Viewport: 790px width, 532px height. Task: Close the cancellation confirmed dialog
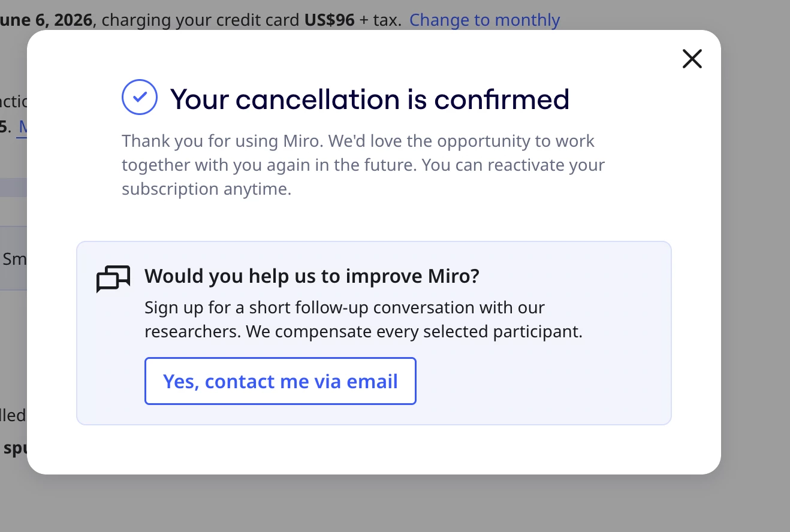pos(692,59)
